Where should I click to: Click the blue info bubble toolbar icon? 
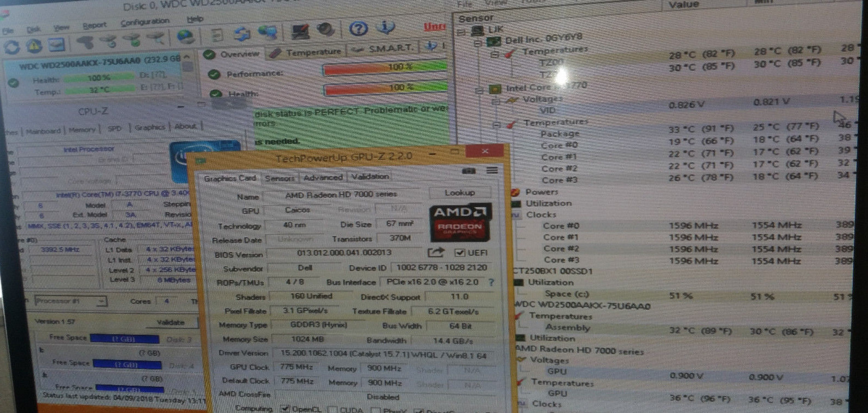386,27
